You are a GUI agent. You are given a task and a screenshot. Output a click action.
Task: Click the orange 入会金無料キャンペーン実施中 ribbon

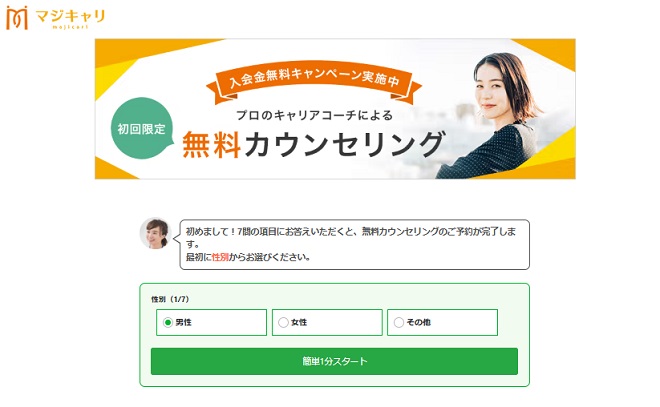tap(314, 81)
